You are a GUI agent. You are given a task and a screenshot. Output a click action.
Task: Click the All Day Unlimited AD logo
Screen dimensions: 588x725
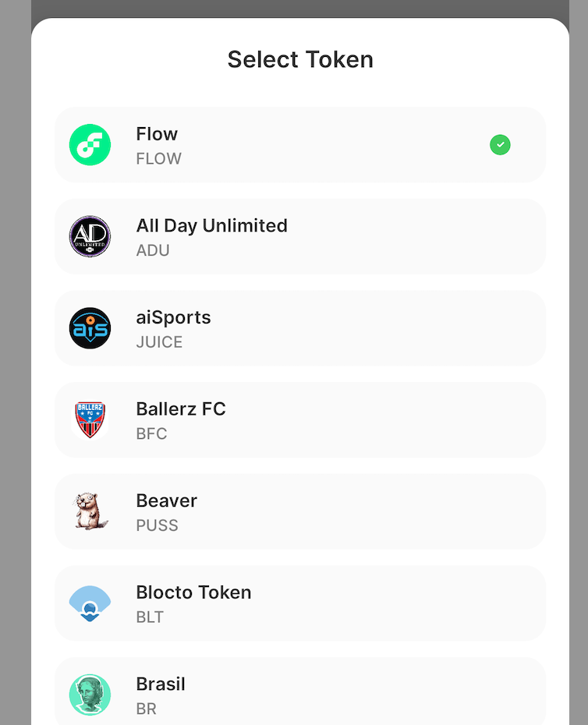point(90,237)
